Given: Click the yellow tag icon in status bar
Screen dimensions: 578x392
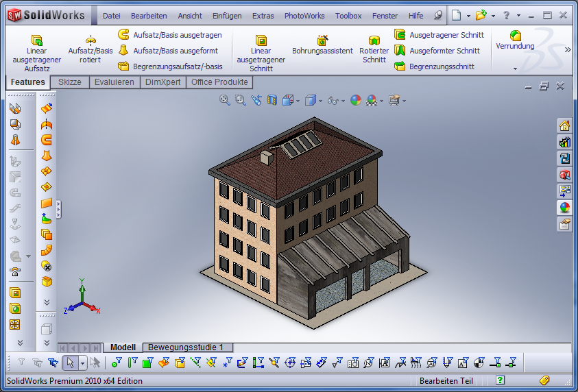Looking at the screenshot, I should [544, 380].
